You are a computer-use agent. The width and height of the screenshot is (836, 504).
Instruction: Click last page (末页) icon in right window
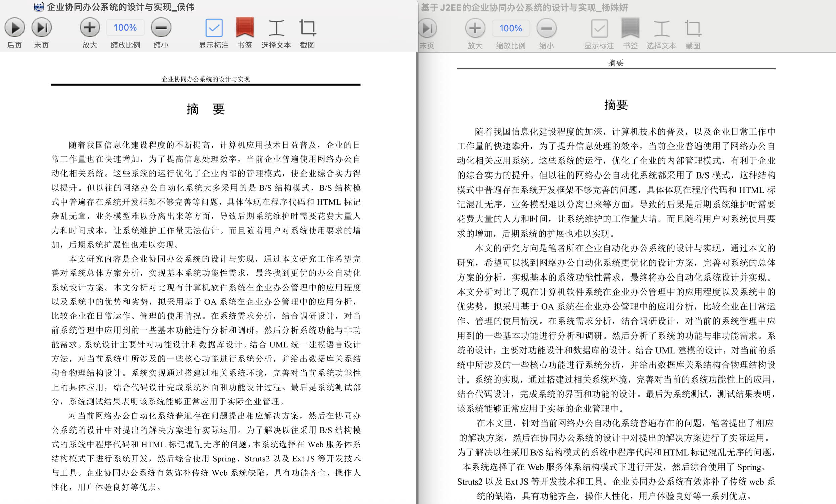tap(427, 29)
